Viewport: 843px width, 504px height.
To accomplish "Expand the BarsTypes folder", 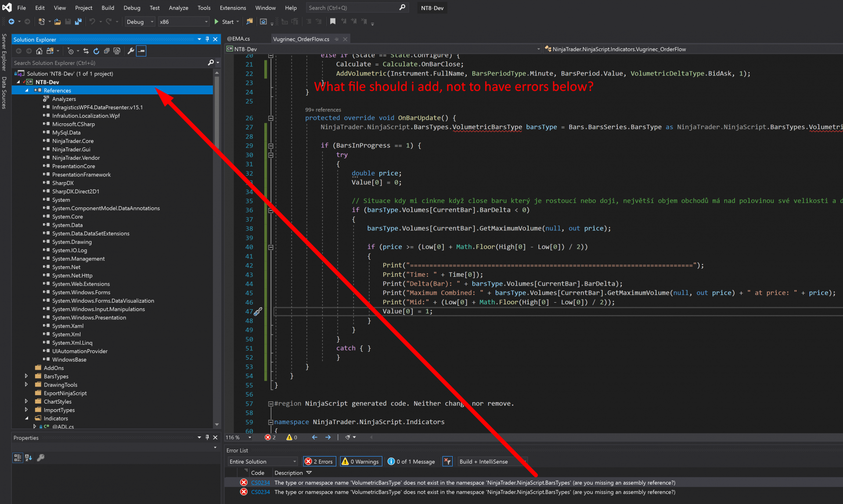I will [26, 376].
